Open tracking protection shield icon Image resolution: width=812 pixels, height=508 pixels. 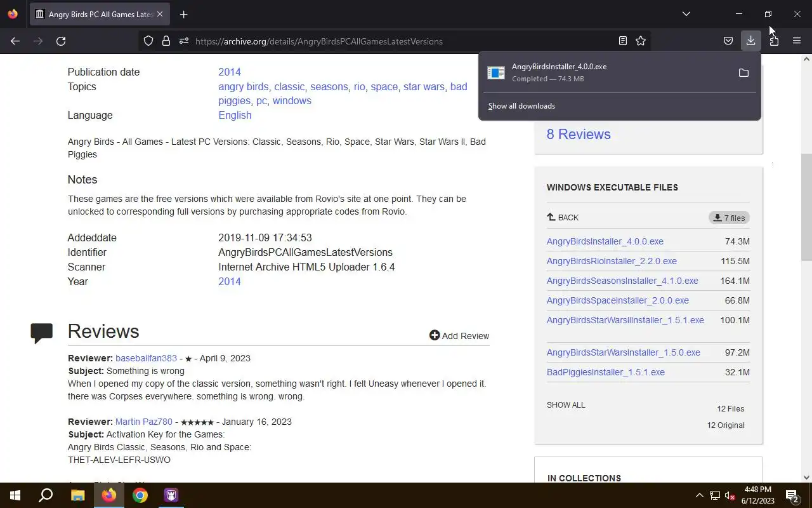click(x=148, y=41)
